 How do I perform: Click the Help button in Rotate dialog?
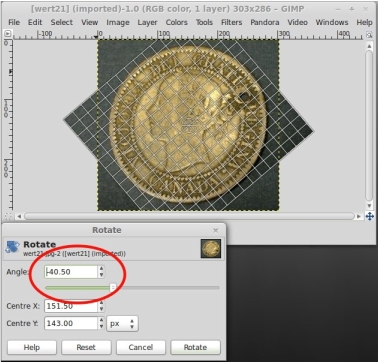[x=32, y=347]
